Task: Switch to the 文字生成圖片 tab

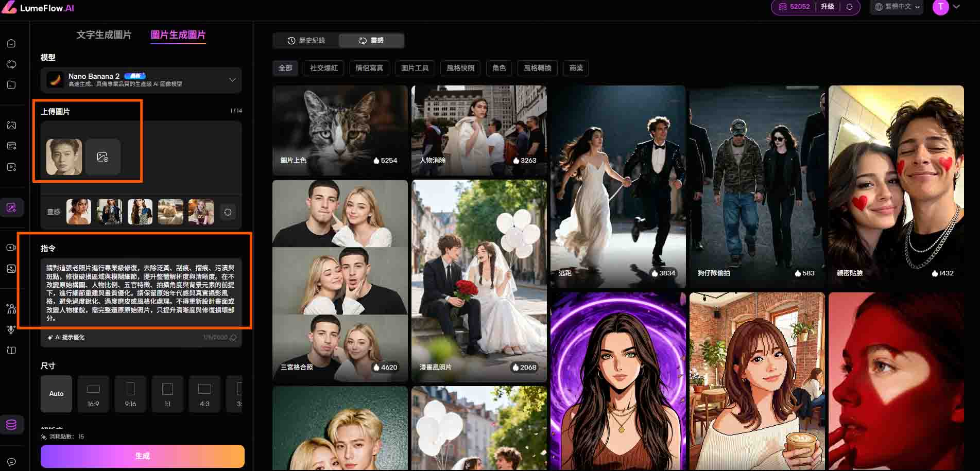Action: [104, 34]
